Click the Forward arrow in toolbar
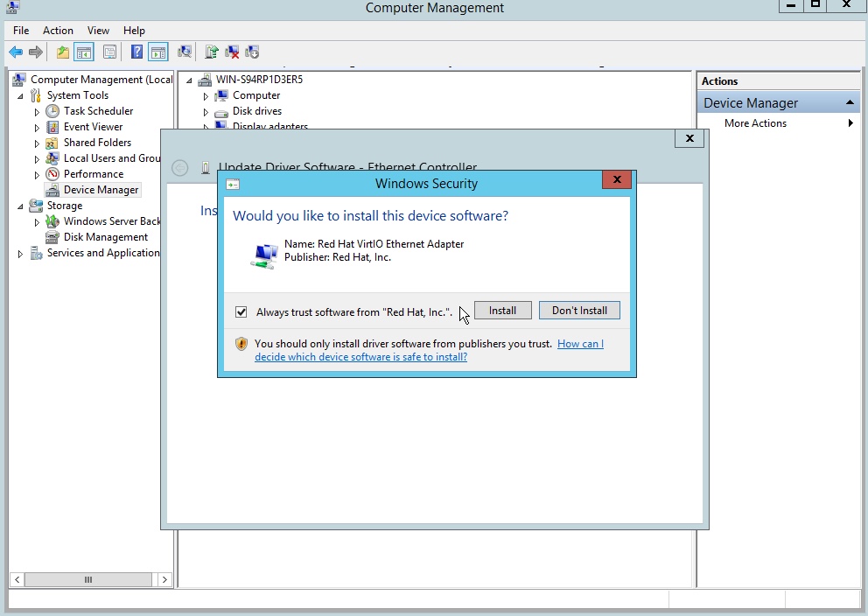 [x=35, y=52]
